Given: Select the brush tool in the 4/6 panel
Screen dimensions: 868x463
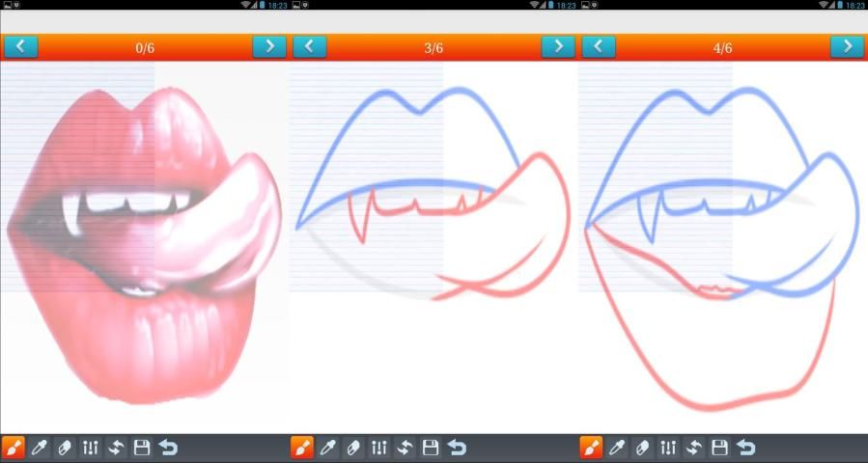Looking at the screenshot, I should [591, 448].
